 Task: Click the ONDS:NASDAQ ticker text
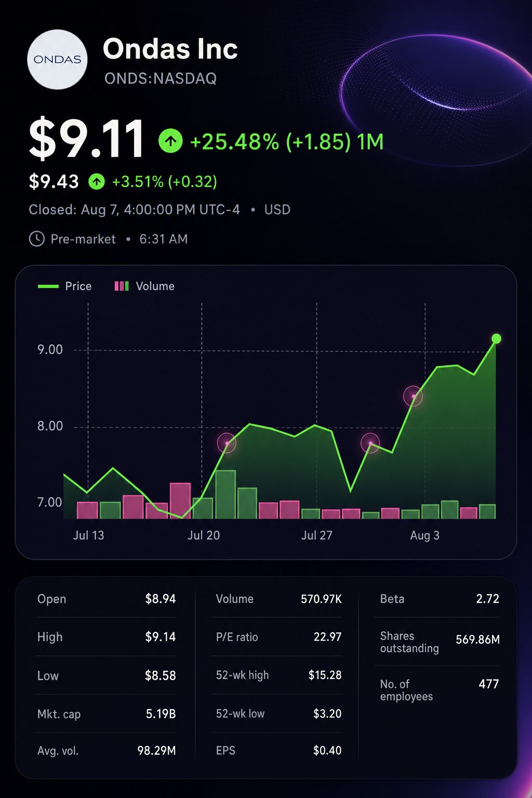coord(161,78)
